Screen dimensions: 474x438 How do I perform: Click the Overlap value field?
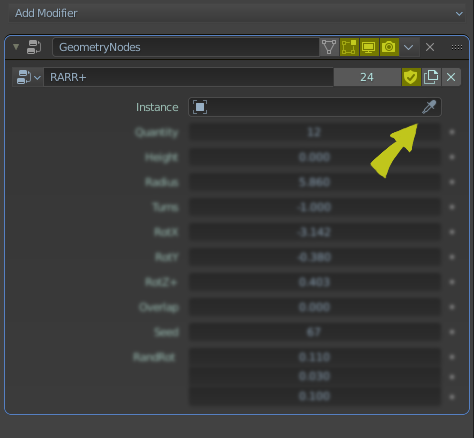(315, 307)
